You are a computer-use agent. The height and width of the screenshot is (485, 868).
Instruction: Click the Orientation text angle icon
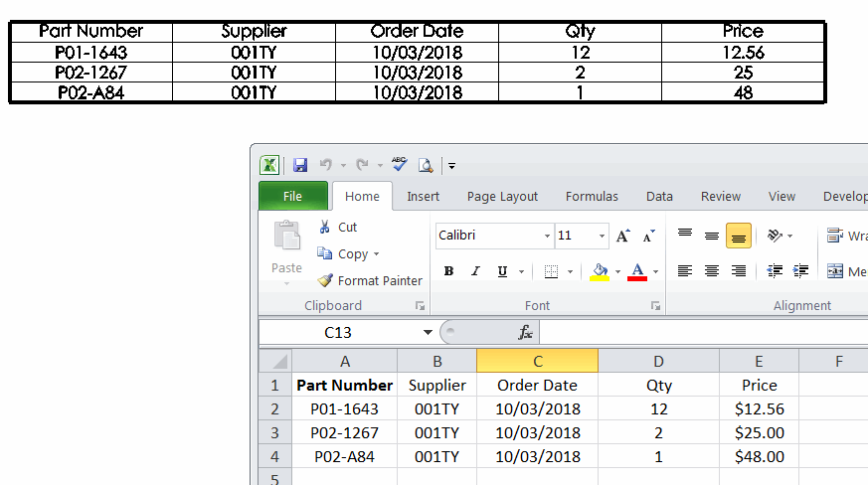[775, 236]
